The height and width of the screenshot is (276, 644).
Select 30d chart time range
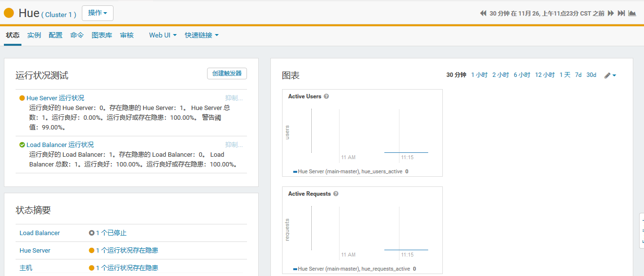click(x=591, y=75)
